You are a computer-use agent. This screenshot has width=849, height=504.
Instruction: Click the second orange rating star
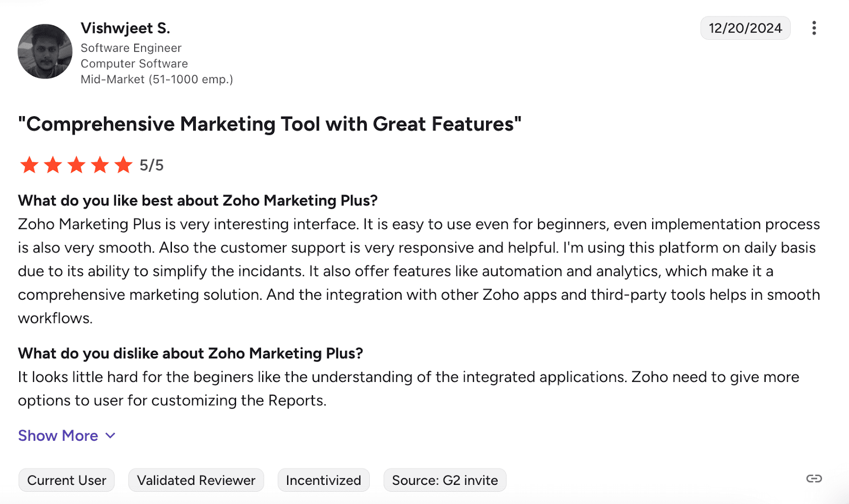click(x=53, y=165)
